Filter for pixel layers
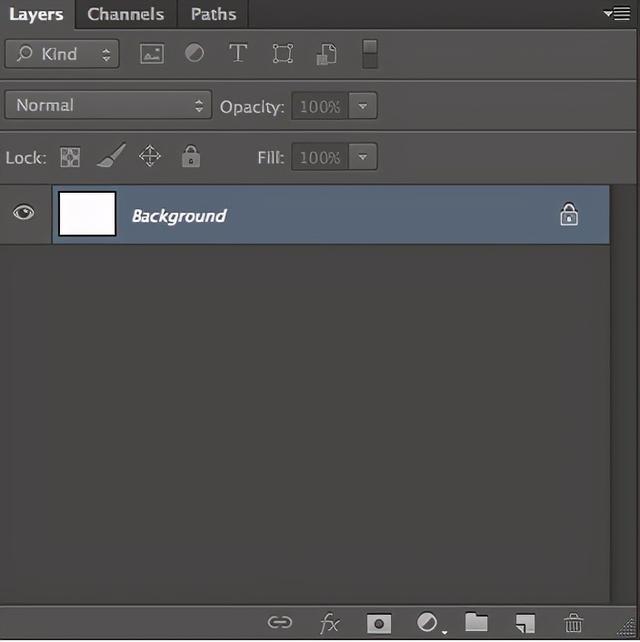 (152, 54)
